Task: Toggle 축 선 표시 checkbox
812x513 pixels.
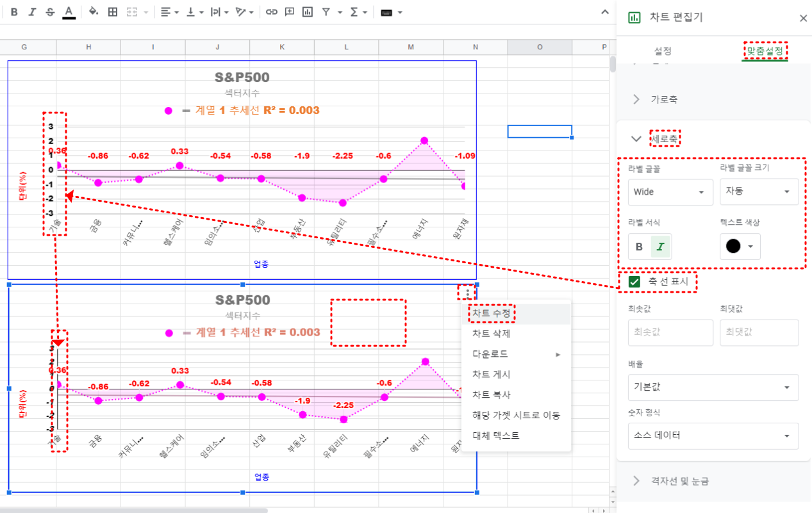Action: (x=635, y=282)
